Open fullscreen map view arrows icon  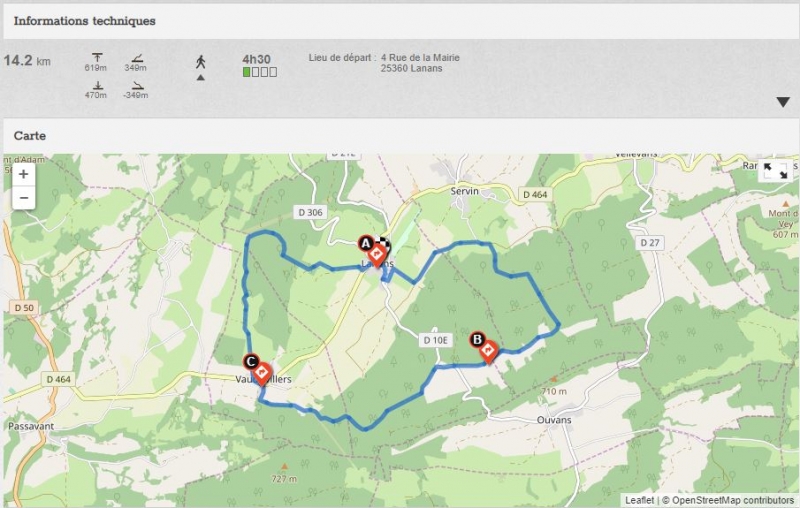[x=775, y=170]
